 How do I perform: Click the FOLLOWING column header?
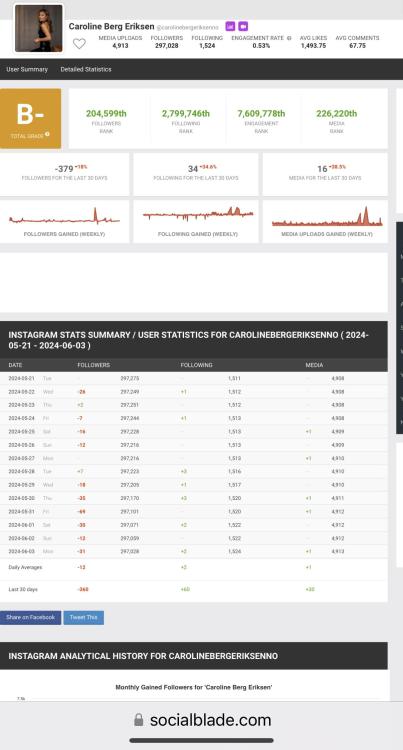point(196,365)
